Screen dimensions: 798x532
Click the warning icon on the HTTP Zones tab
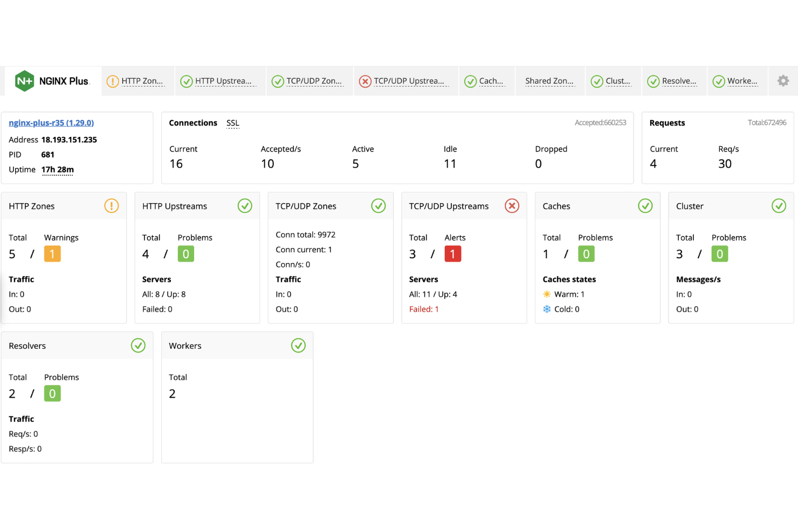[113, 81]
